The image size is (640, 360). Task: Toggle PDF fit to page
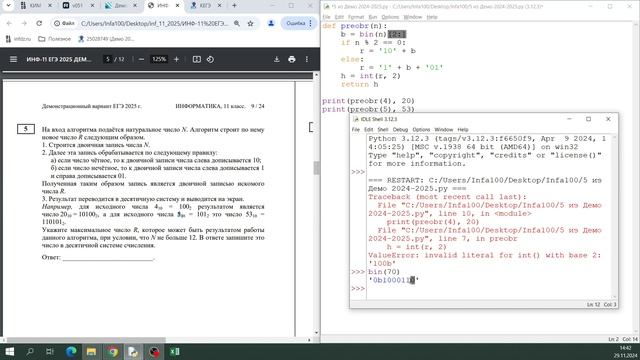(x=197, y=59)
